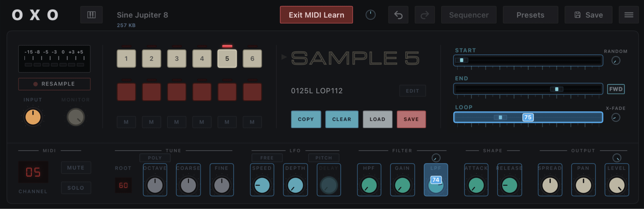
Task: Click the LFO SPEED knob
Action: coord(262,185)
